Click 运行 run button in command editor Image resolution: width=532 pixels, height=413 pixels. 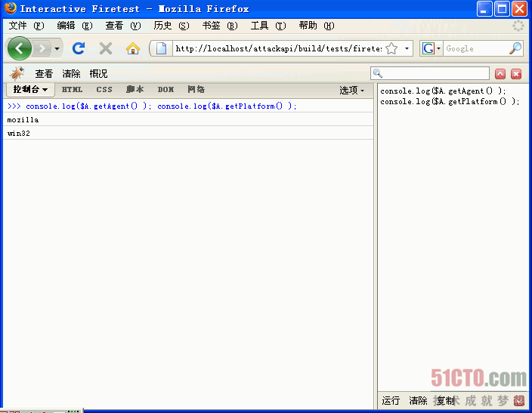[x=391, y=401]
